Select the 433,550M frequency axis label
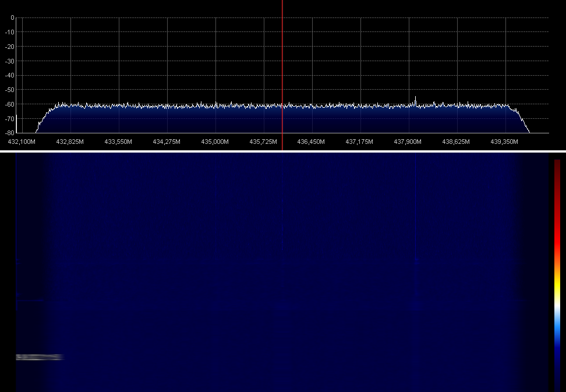This screenshot has width=566, height=392. click(118, 142)
